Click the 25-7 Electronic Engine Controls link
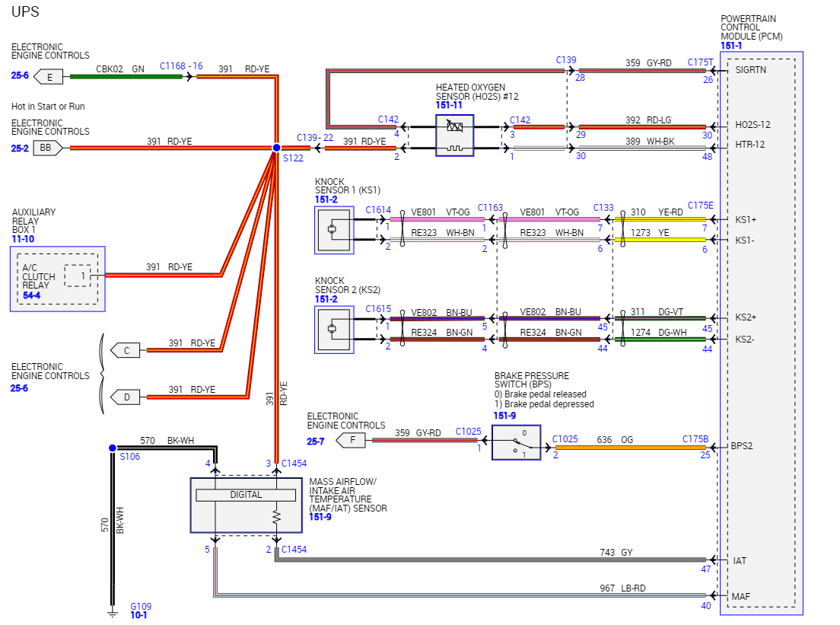The height and width of the screenshot is (625, 840). 316,441
